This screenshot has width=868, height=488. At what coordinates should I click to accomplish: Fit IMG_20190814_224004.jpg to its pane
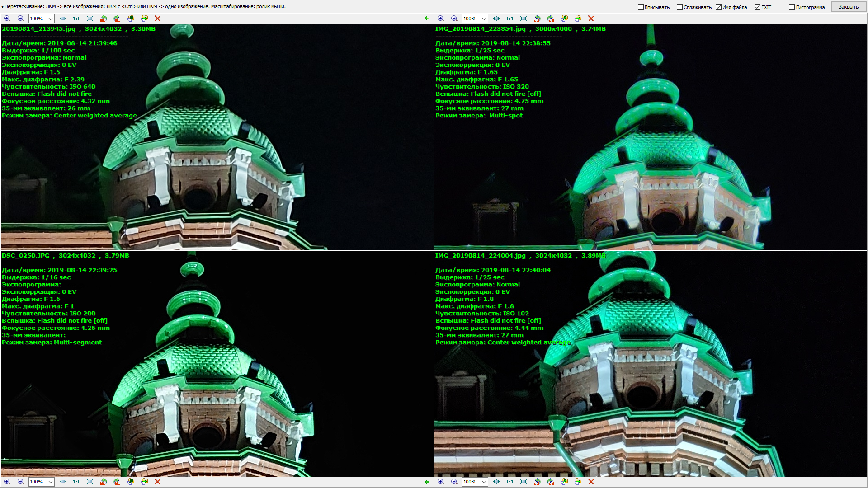(496, 482)
